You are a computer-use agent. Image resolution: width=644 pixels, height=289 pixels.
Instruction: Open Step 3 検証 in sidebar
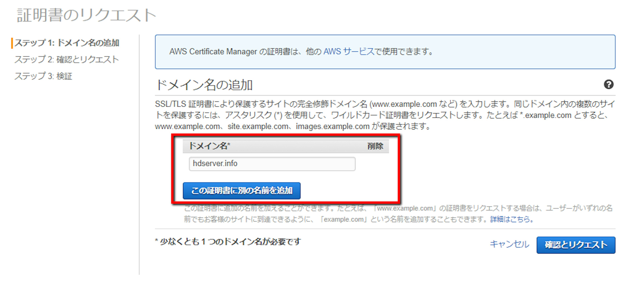click(43, 76)
